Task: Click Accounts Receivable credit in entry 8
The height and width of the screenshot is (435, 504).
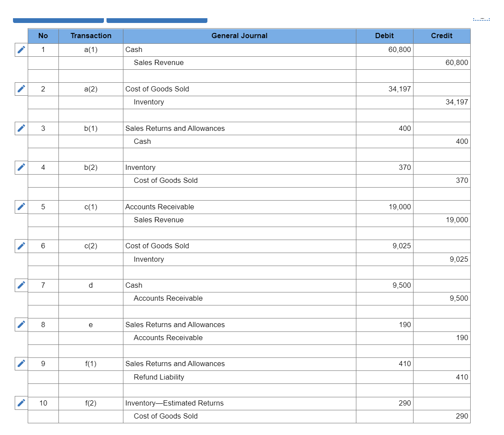Action: 168,338
